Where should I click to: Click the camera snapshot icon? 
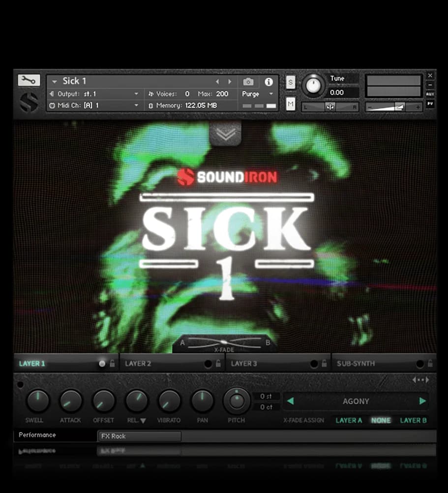[248, 82]
